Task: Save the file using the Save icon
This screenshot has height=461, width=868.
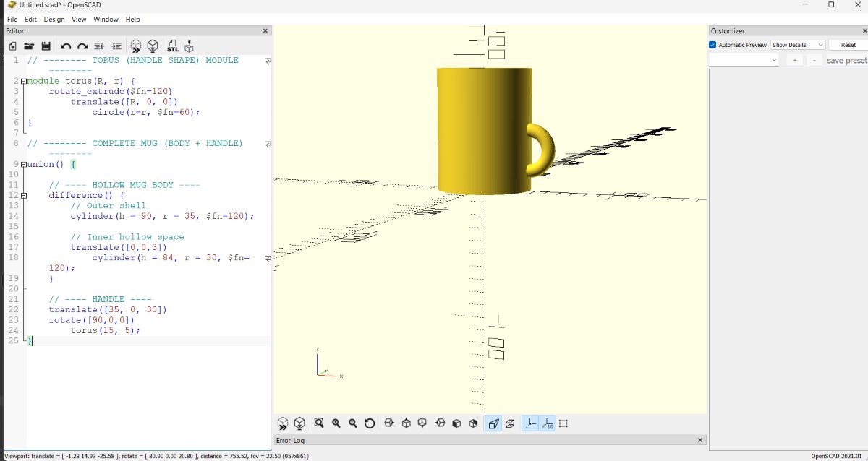Action: point(46,46)
